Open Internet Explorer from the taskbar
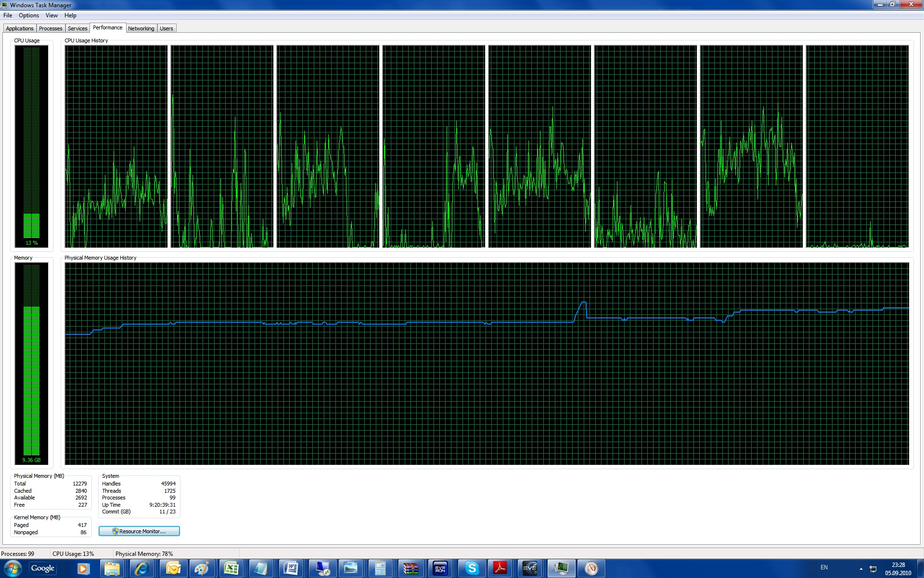The width and height of the screenshot is (924, 578). 142,568
